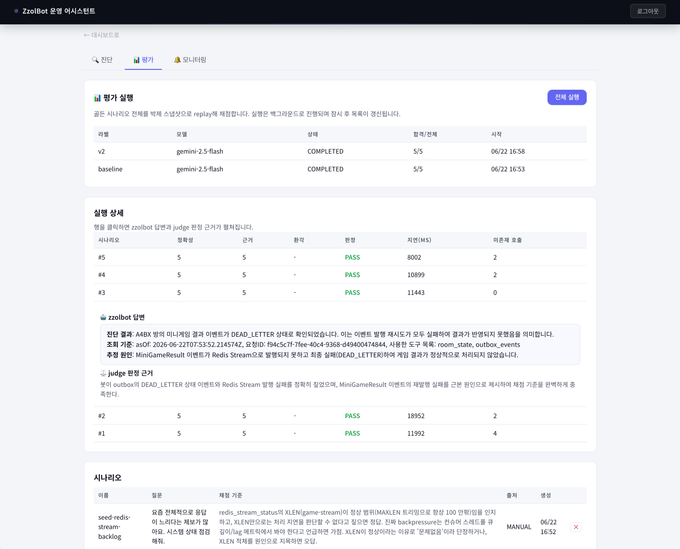Click the 06/22 16:53 start time
Screen dimensions: 680x549
(508, 169)
